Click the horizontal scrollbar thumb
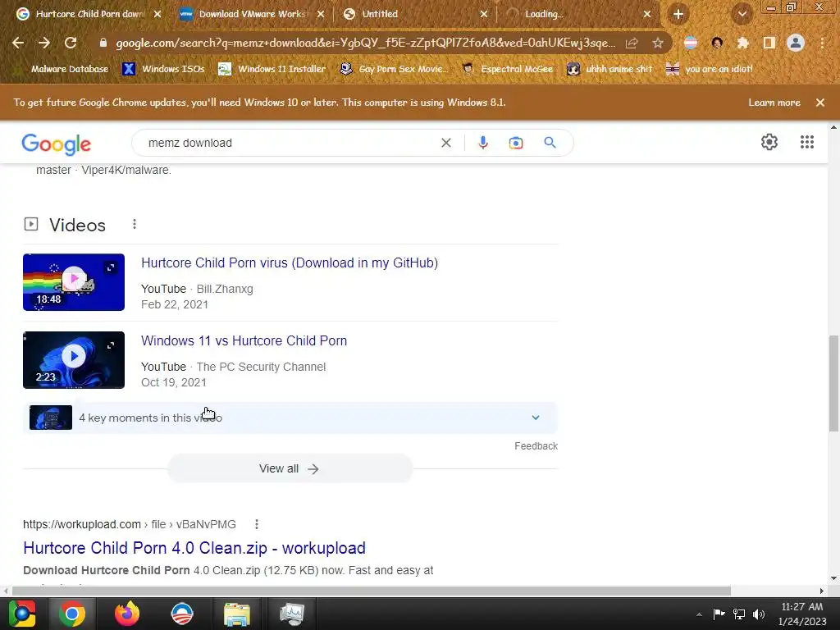 coord(372,591)
